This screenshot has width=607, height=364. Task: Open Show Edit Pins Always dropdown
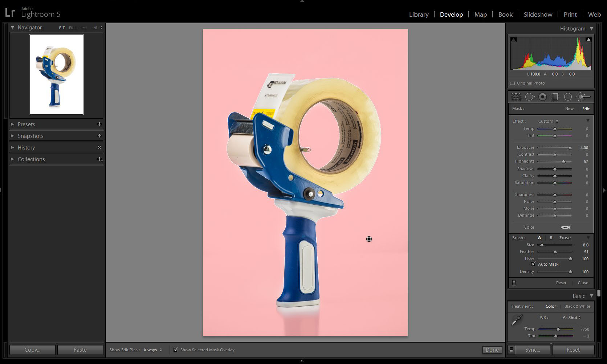pos(152,350)
